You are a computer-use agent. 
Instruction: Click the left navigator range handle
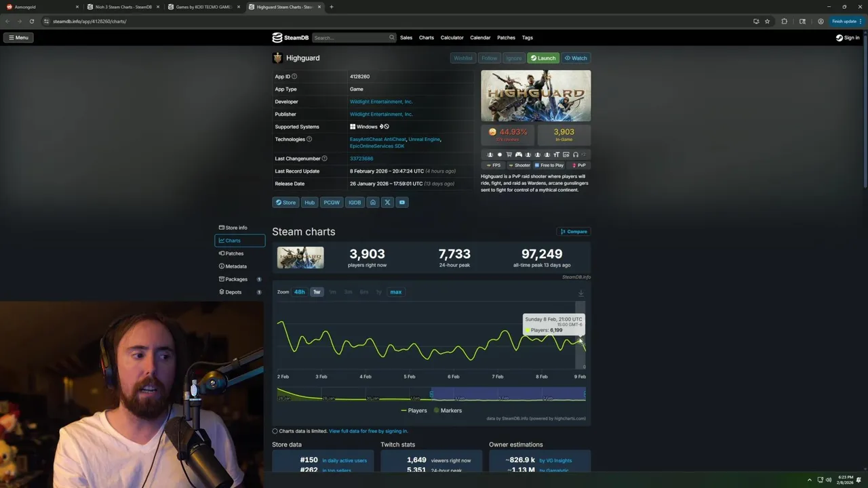[431, 394]
